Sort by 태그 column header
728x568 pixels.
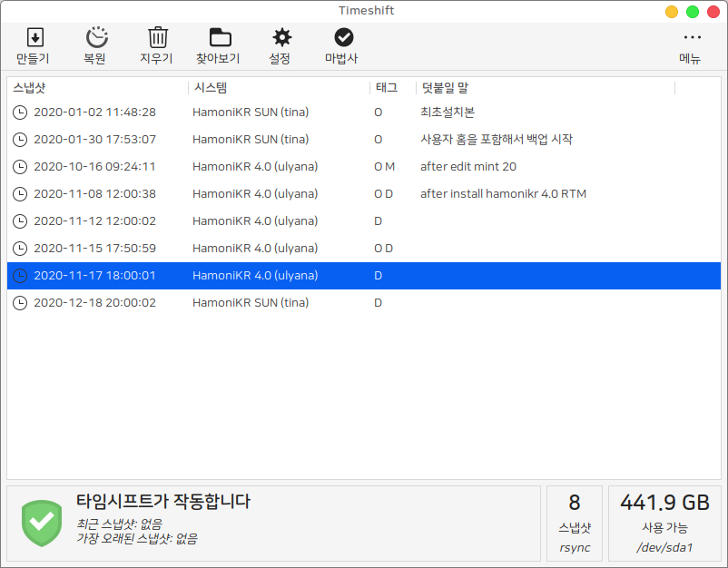pyautogui.click(x=386, y=88)
